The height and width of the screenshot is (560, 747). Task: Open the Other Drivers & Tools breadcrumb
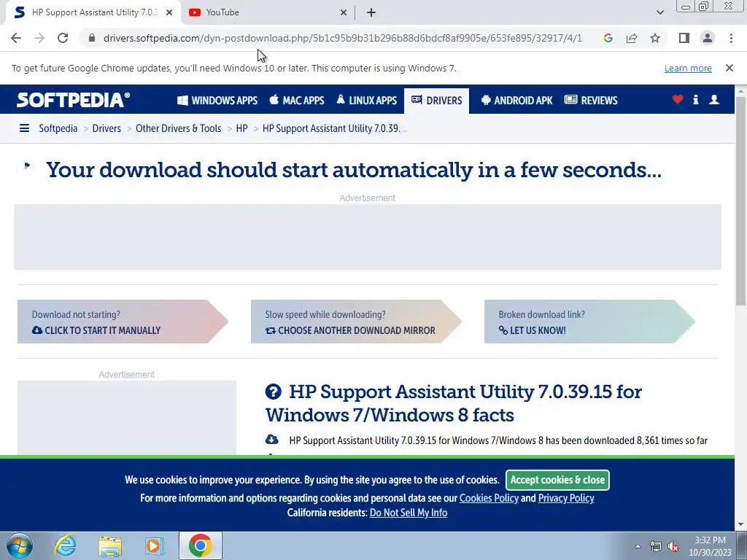click(179, 128)
